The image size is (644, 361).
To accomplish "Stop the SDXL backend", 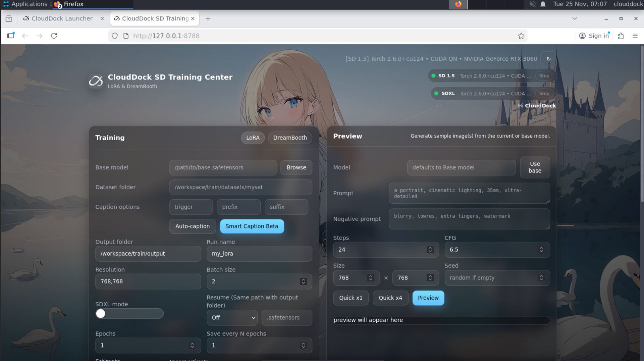I will (x=544, y=93).
